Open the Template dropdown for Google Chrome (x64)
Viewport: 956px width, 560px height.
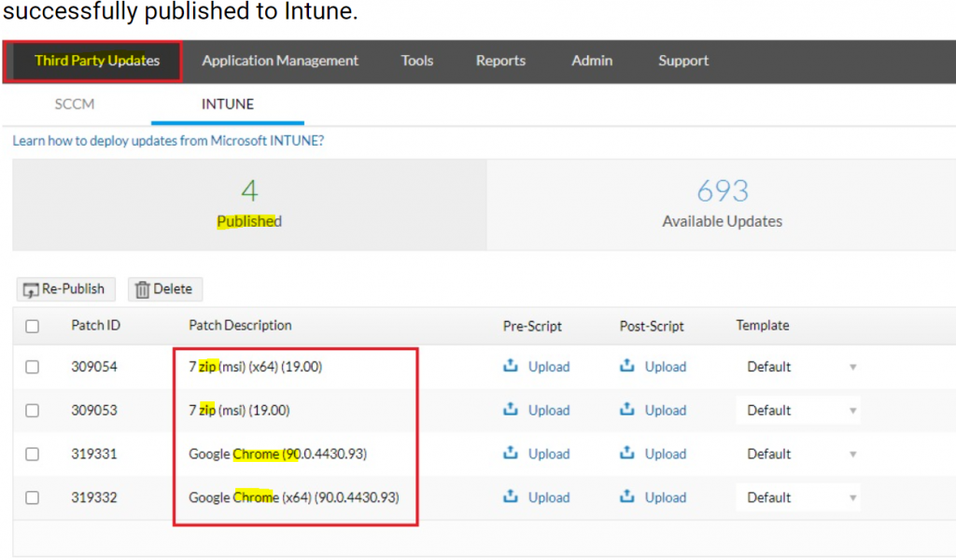tap(799, 497)
